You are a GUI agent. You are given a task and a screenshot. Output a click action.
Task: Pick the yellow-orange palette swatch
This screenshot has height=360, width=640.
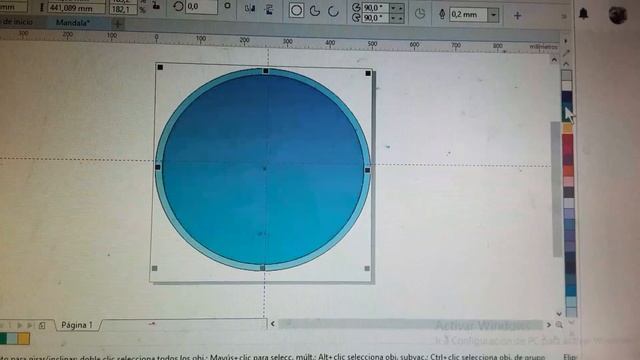pyautogui.click(x=568, y=128)
